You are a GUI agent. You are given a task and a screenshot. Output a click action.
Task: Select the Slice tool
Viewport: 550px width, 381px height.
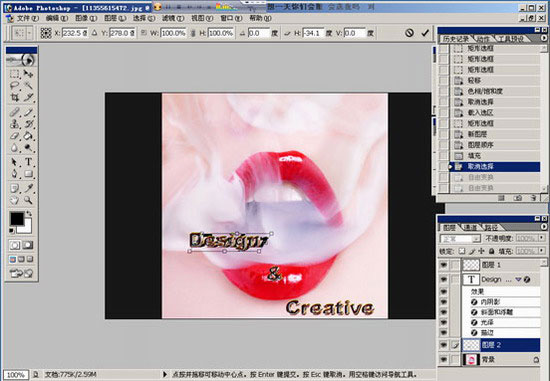tap(28, 97)
